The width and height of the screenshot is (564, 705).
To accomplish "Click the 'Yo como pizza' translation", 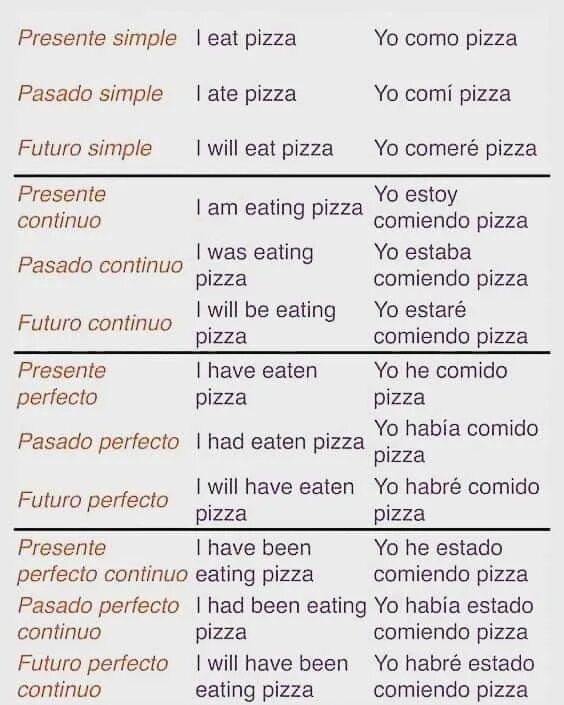I will [x=445, y=39].
